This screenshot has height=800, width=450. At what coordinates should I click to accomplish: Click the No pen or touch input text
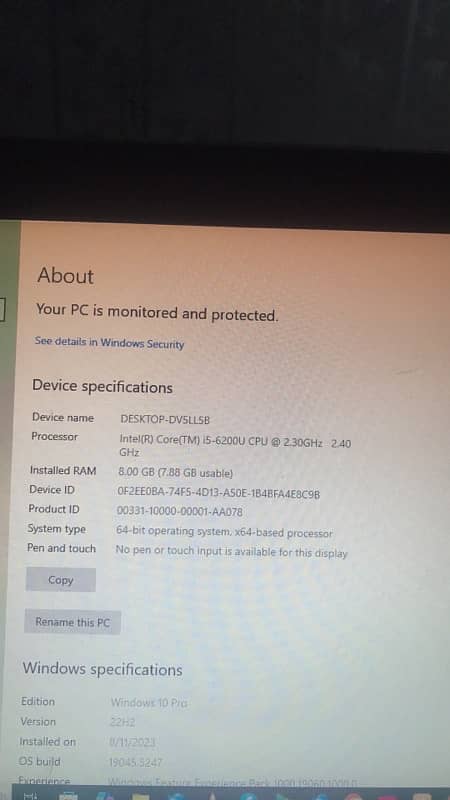[x=231, y=552]
